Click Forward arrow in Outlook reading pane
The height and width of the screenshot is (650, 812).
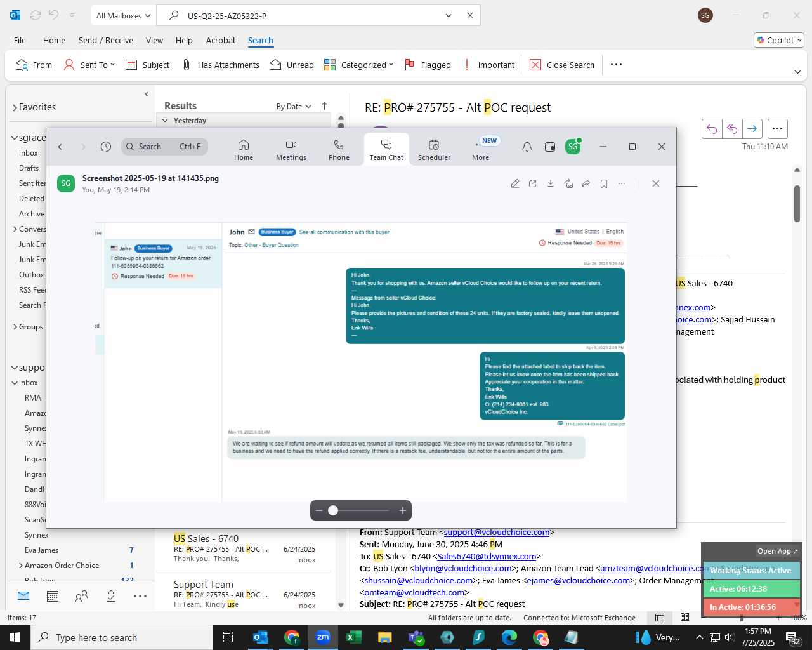pos(752,129)
